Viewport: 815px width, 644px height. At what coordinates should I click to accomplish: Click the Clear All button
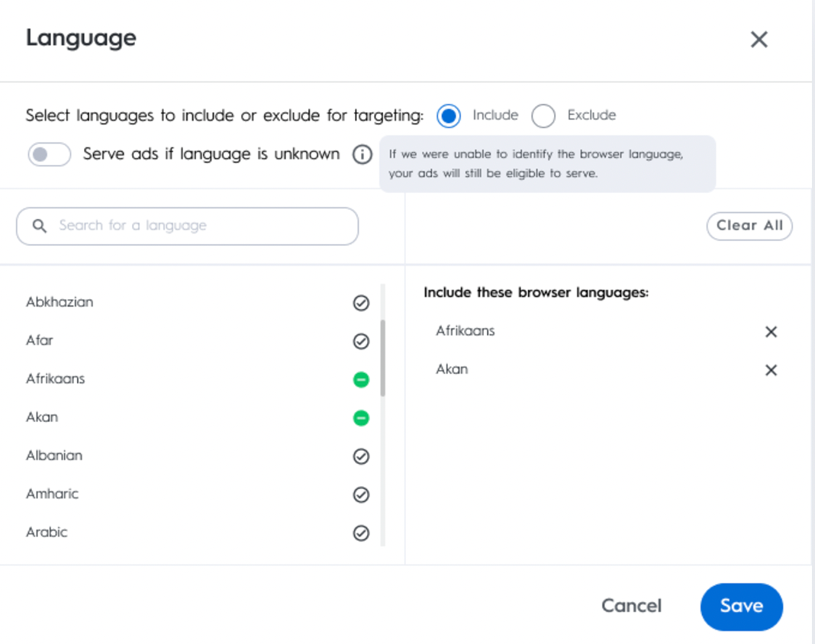click(x=749, y=226)
